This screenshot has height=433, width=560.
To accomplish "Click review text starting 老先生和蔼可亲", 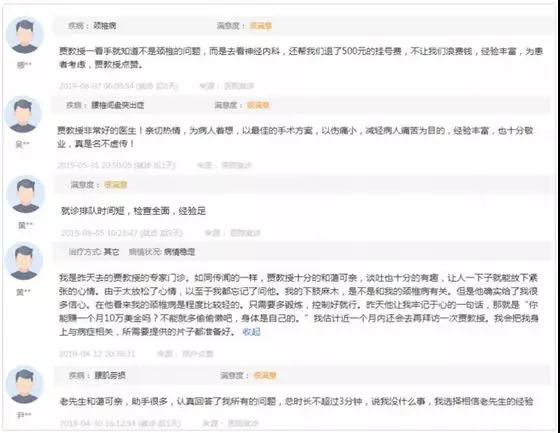I will click(296, 402).
